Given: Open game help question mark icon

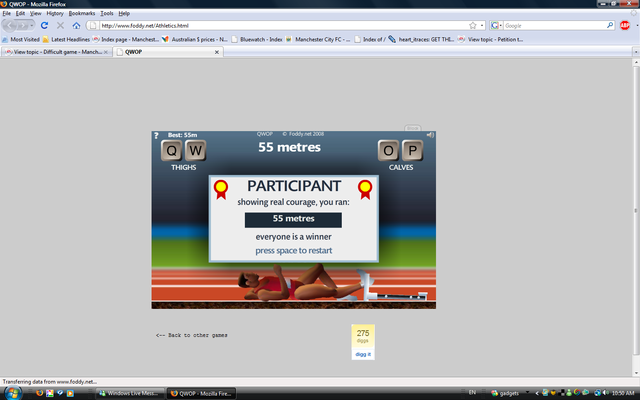Looking at the screenshot, I should [x=156, y=136].
